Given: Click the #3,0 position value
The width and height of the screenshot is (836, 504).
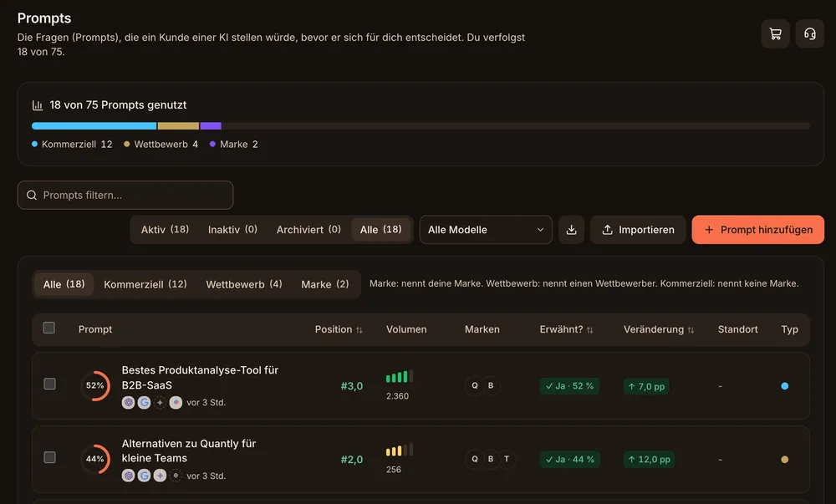Looking at the screenshot, I should click(352, 385).
